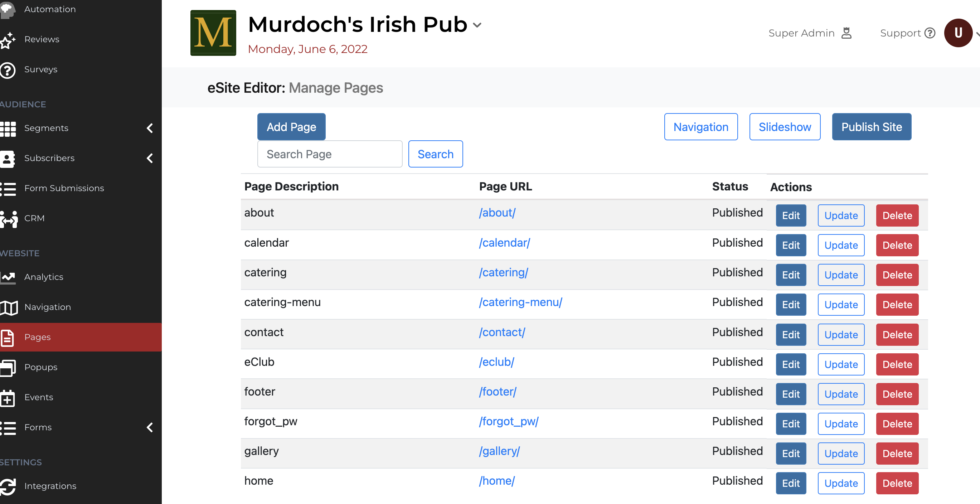The image size is (980, 504).
Task: Click the Support help circle icon
Action: (930, 33)
